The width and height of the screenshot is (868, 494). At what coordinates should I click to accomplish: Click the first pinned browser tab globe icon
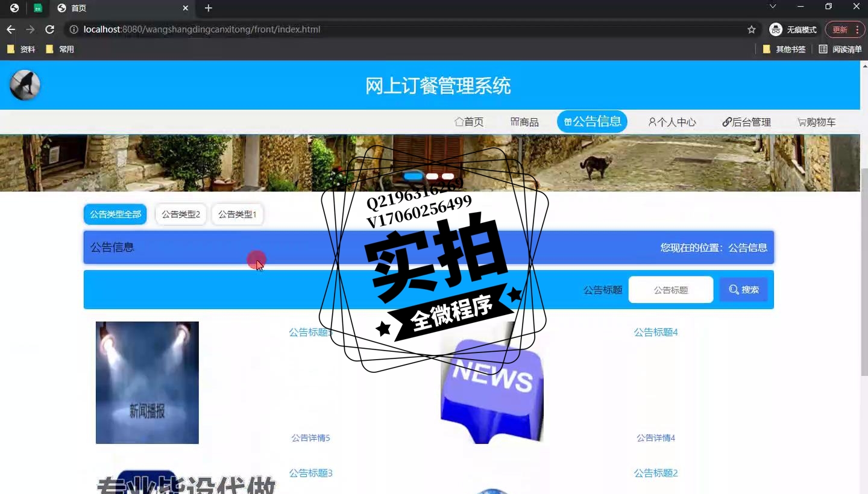(14, 8)
